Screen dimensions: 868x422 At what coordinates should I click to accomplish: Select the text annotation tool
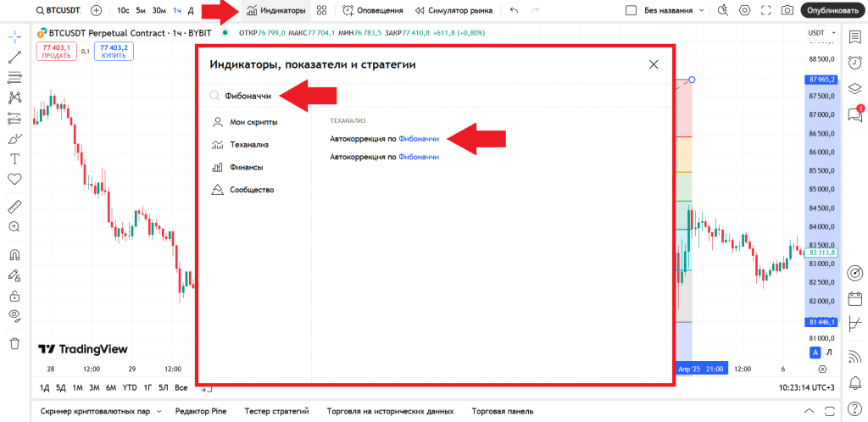point(15,158)
